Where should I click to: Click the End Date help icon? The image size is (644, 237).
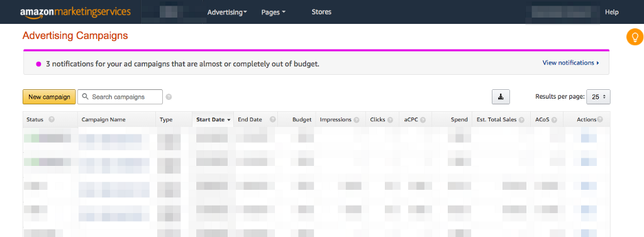tap(273, 119)
